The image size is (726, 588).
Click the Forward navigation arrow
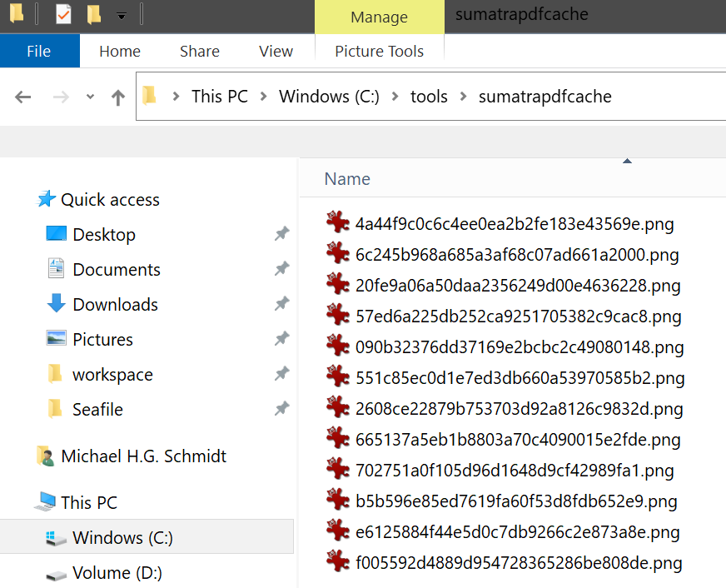tap(61, 97)
